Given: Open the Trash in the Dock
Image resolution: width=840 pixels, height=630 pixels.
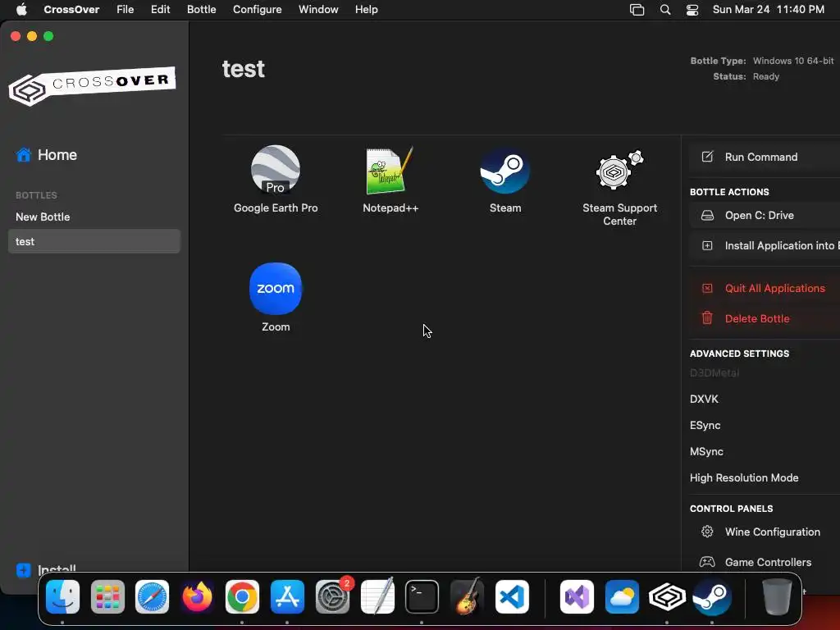Looking at the screenshot, I should click(777, 597).
